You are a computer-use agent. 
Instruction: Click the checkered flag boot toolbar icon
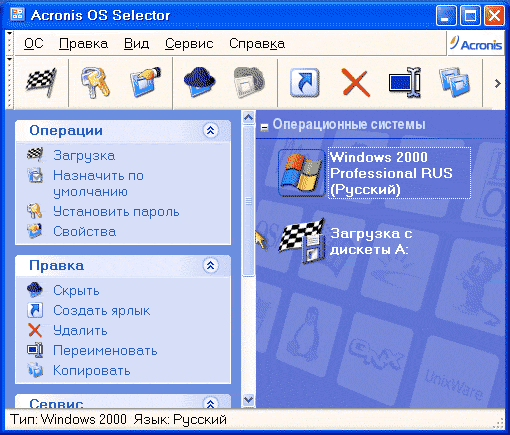coord(41,82)
